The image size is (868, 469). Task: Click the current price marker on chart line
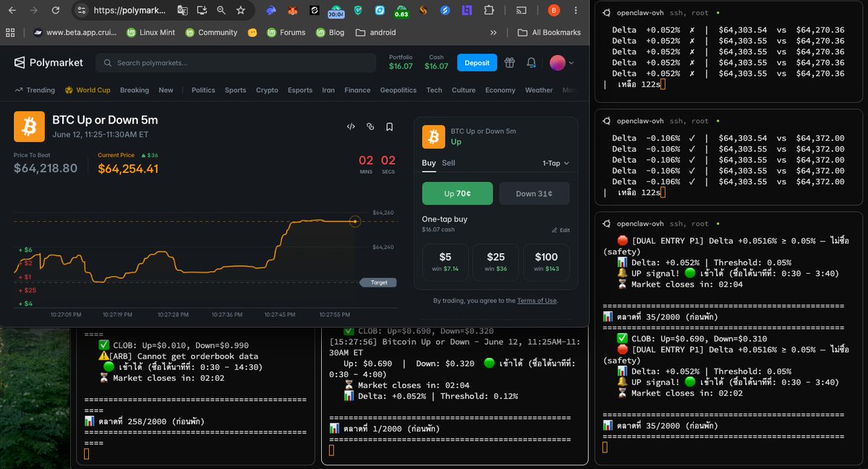pyautogui.click(x=354, y=221)
